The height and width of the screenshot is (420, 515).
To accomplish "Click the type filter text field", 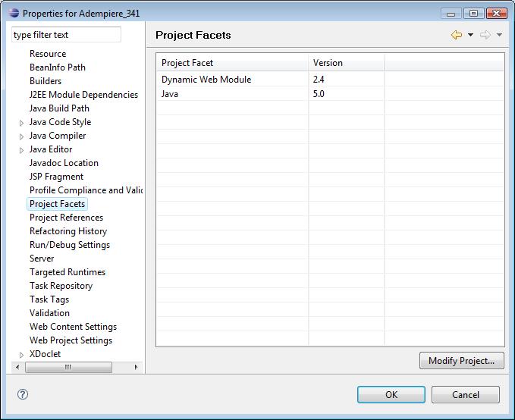I will pyautogui.click(x=66, y=34).
